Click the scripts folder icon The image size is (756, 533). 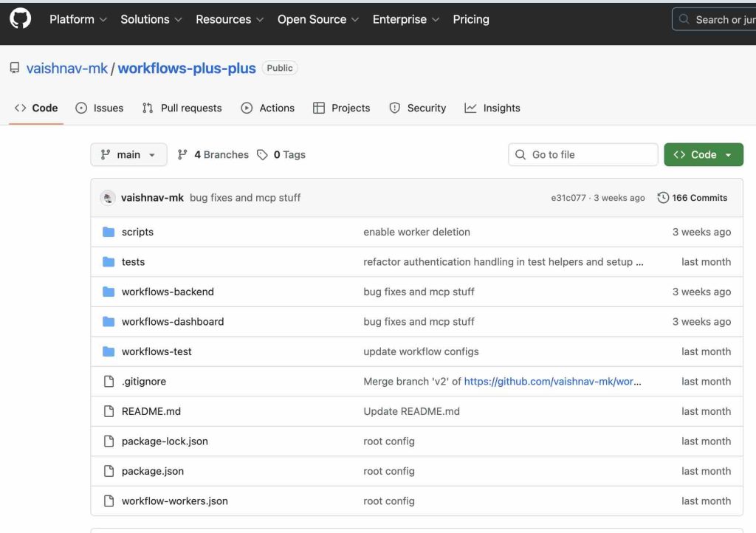(109, 232)
